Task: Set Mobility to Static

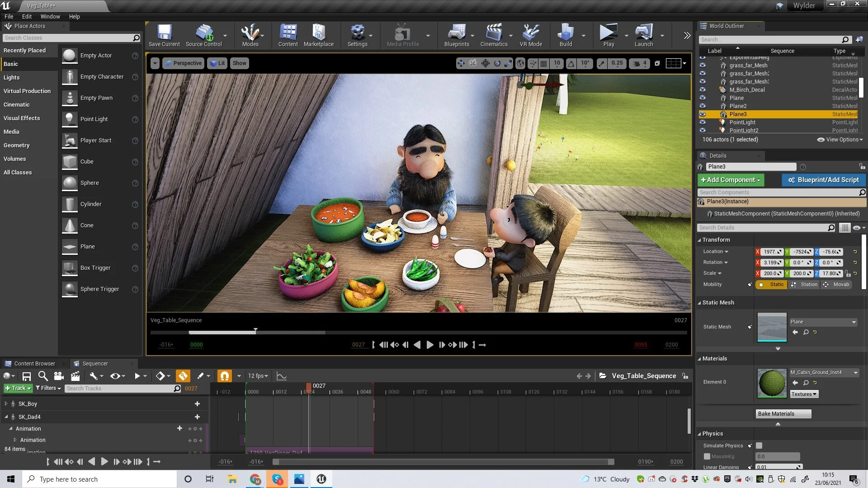Action: [772, 285]
